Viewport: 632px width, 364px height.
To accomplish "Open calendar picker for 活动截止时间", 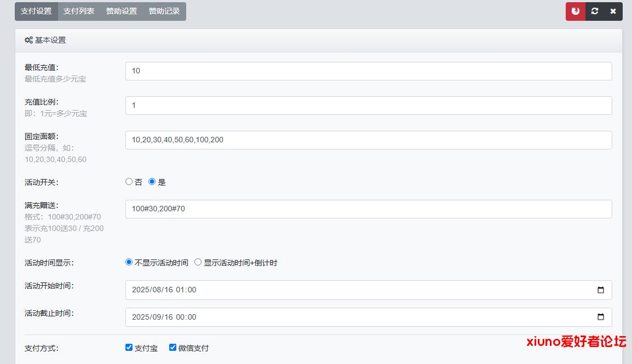I will (x=601, y=317).
